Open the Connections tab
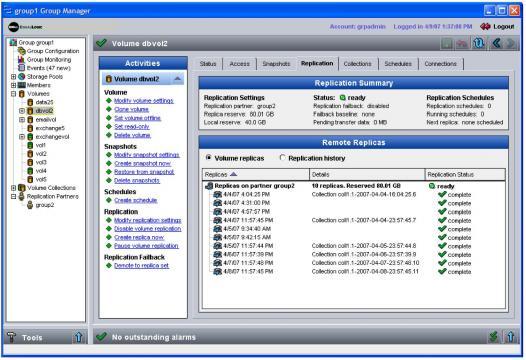 pos(440,64)
